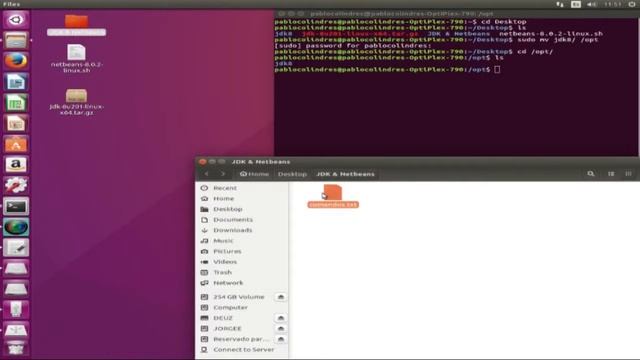
Task: Open the teal globe application in the dock
Action: pyautogui.click(x=16, y=227)
